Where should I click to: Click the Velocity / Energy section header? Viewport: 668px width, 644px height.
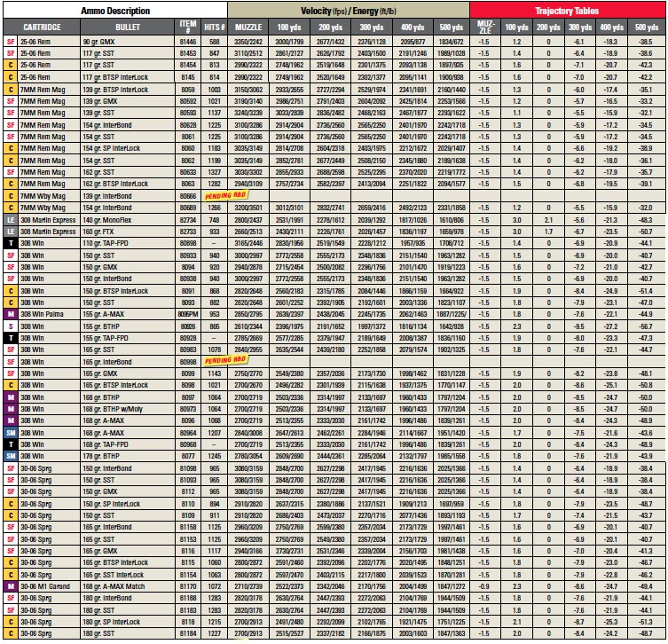pos(349,11)
